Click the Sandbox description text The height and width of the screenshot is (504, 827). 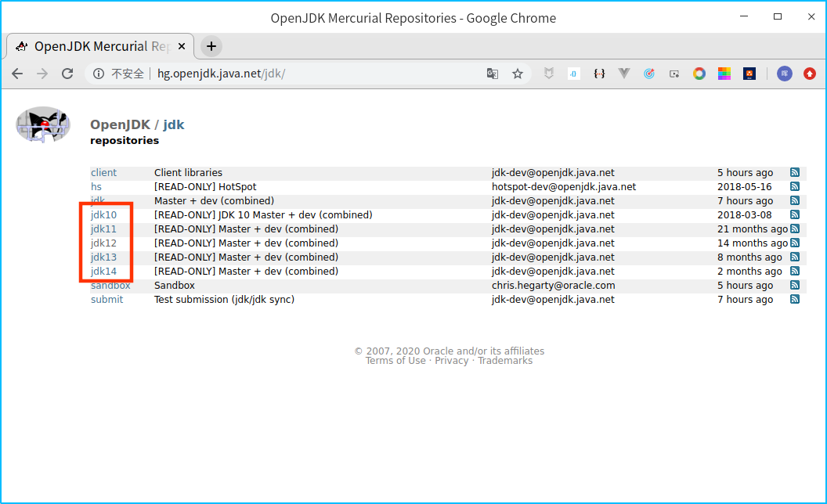coord(175,285)
